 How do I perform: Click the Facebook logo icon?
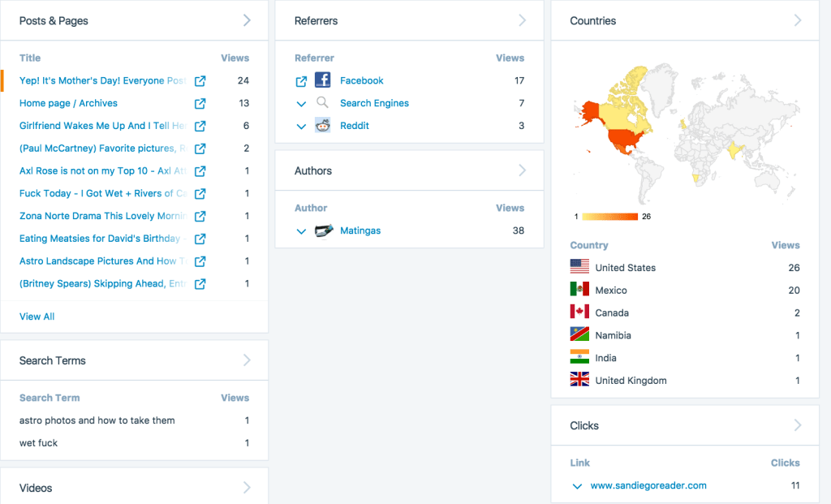(x=323, y=80)
